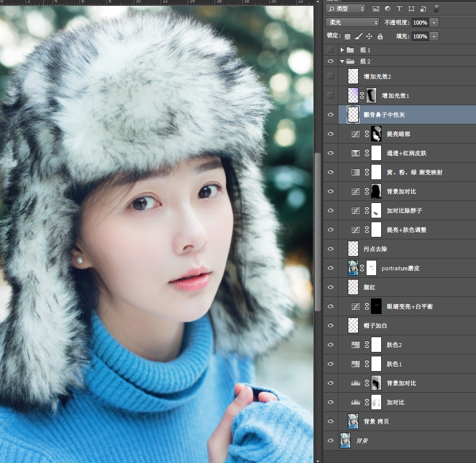
Task: Filter layers by type (T) icon
Action: click(399, 8)
